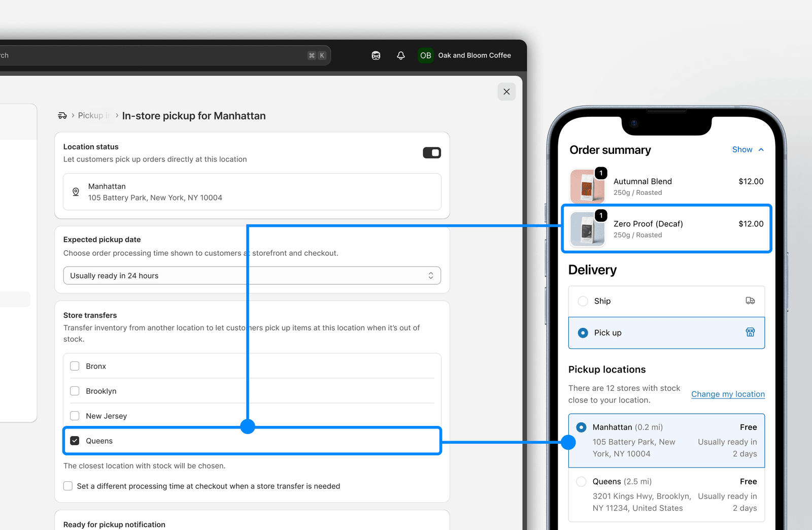Open Zero Proof (Decaf) product thumbnail
This screenshot has height=530, width=812.
coord(588,229)
